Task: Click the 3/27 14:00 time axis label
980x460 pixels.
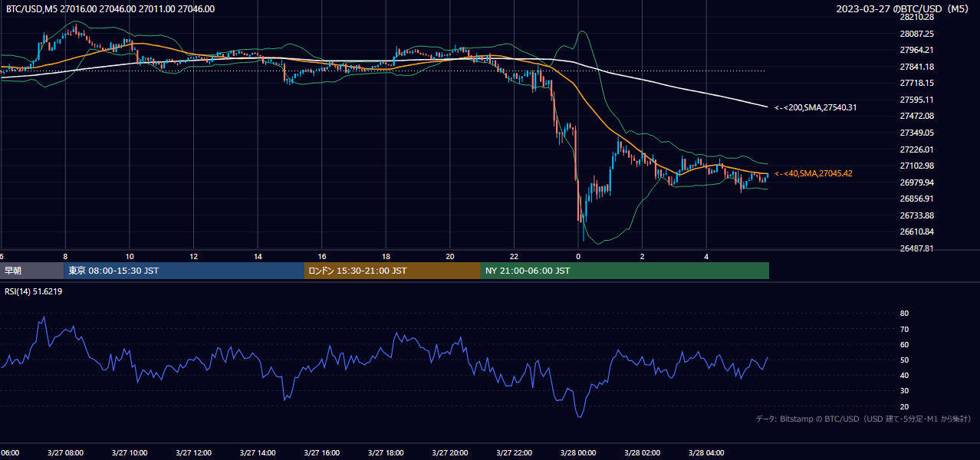Action: (x=258, y=453)
